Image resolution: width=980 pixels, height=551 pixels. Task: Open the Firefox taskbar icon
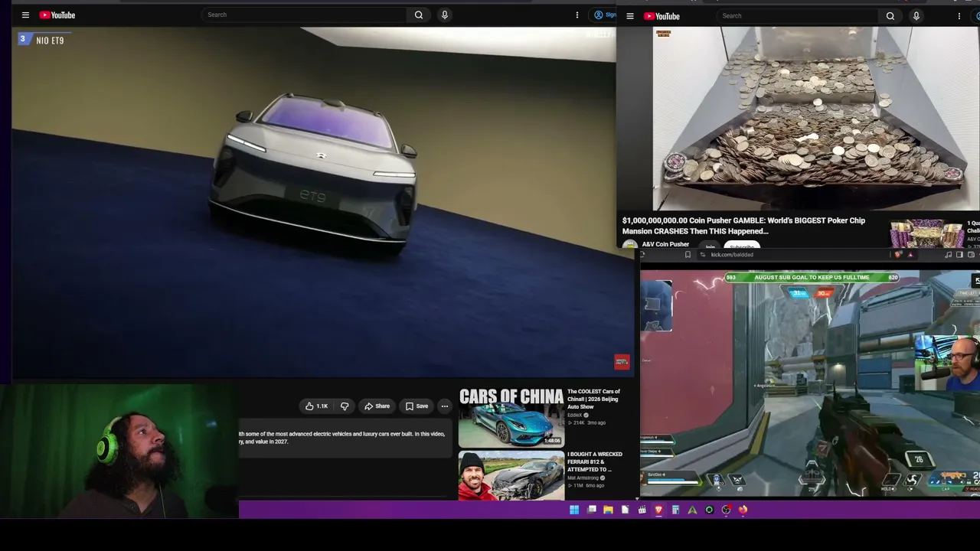tap(743, 510)
